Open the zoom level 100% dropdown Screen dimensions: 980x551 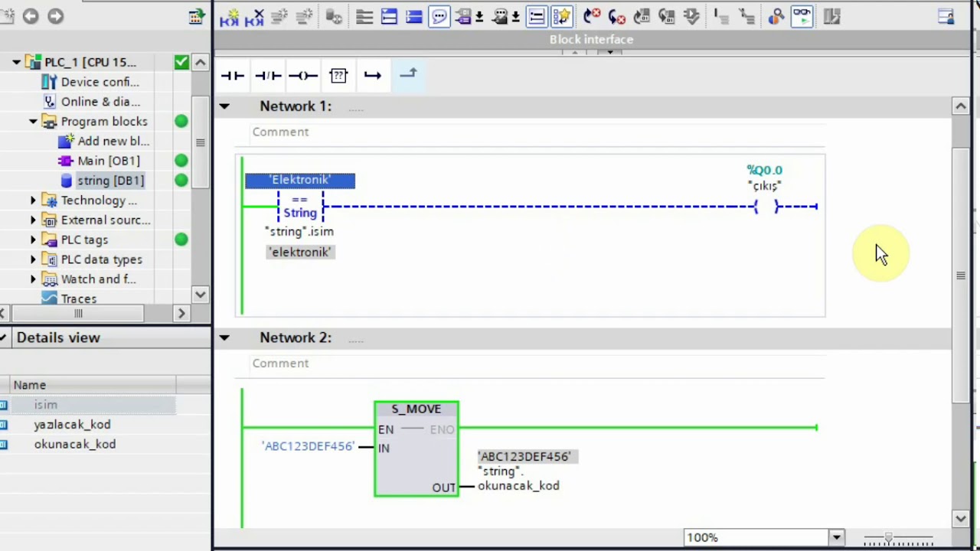(x=836, y=537)
